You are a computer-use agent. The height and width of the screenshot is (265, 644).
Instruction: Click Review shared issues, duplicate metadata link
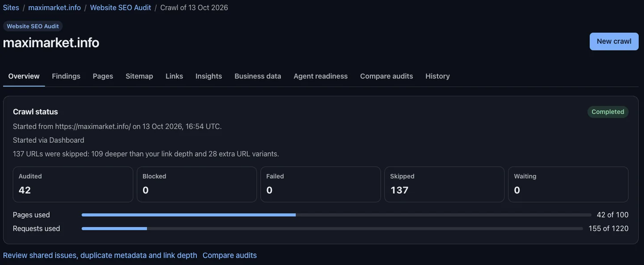(100, 255)
